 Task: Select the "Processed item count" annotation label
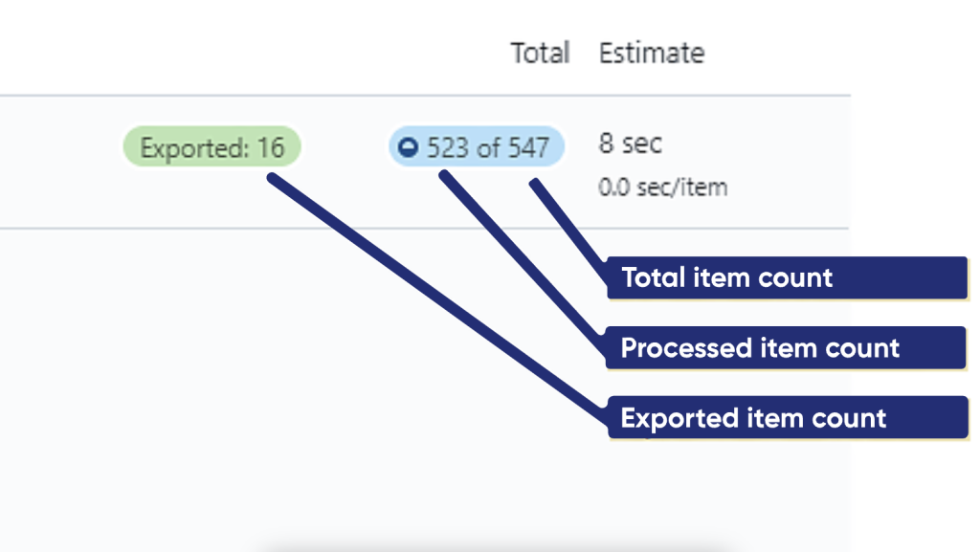(x=787, y=348)
